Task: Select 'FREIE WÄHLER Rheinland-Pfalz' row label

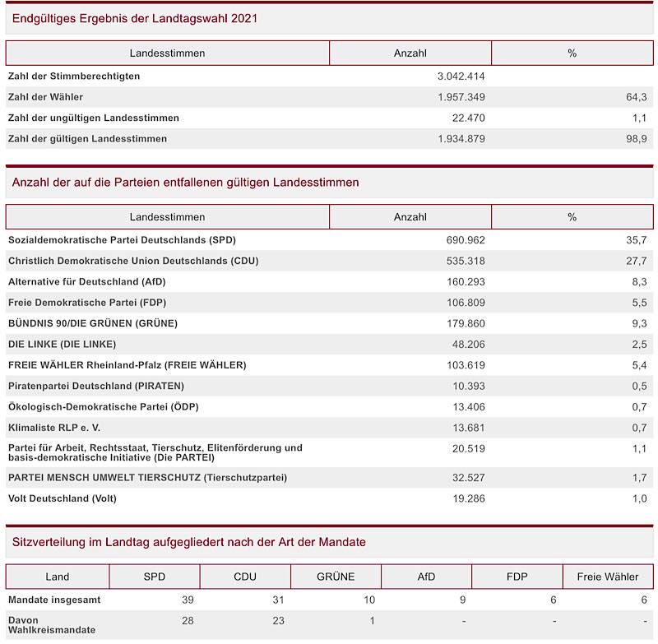Action: (127, 365)
